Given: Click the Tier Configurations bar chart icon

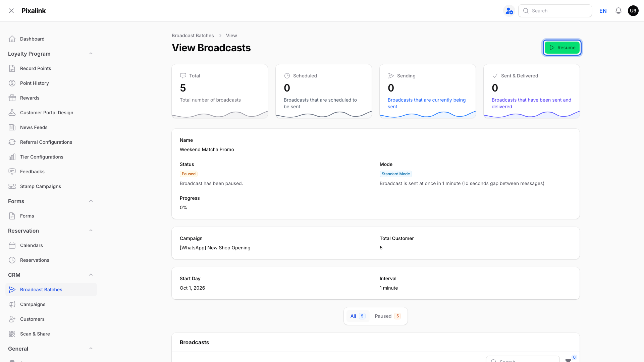Looking at the screenshot, I should [12, 157].
